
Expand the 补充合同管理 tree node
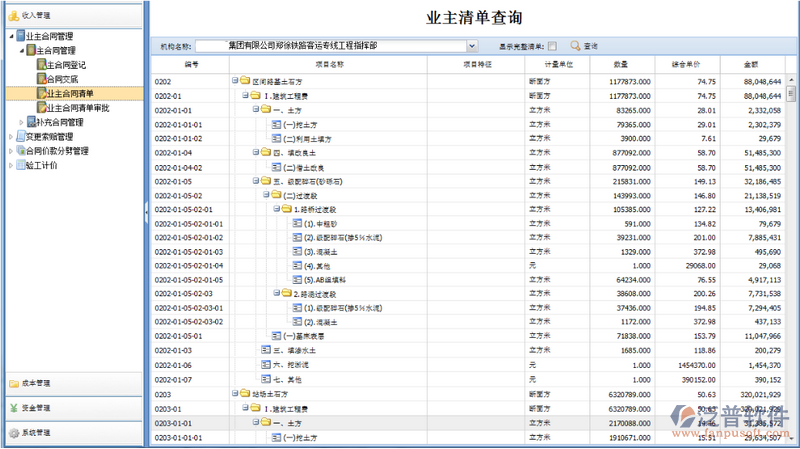click(21, 122)
